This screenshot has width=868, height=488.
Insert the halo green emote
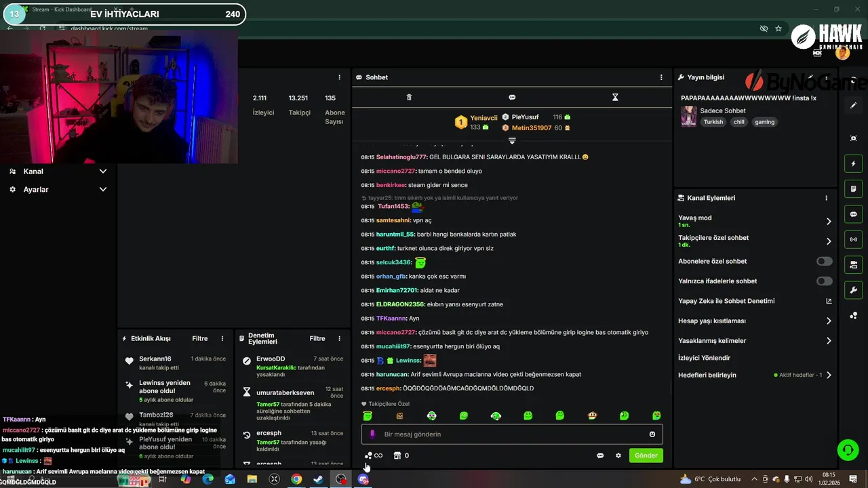point(368,415)
